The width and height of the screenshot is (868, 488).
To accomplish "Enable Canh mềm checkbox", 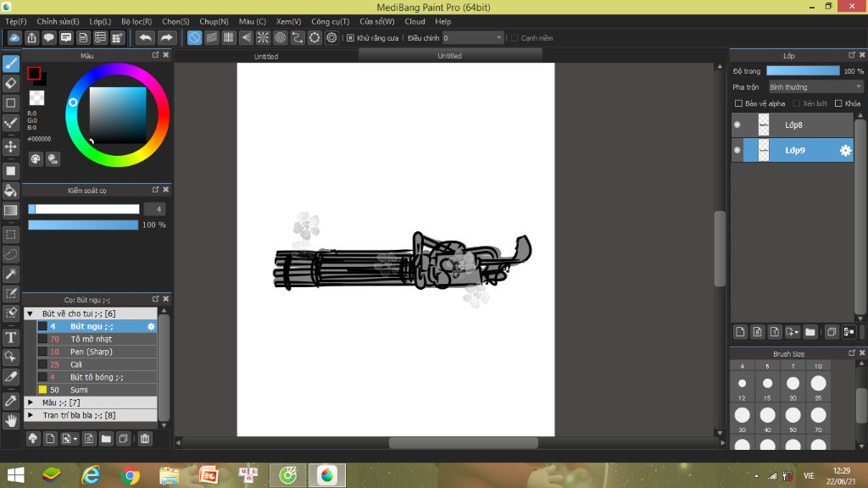I will point(515,37).
